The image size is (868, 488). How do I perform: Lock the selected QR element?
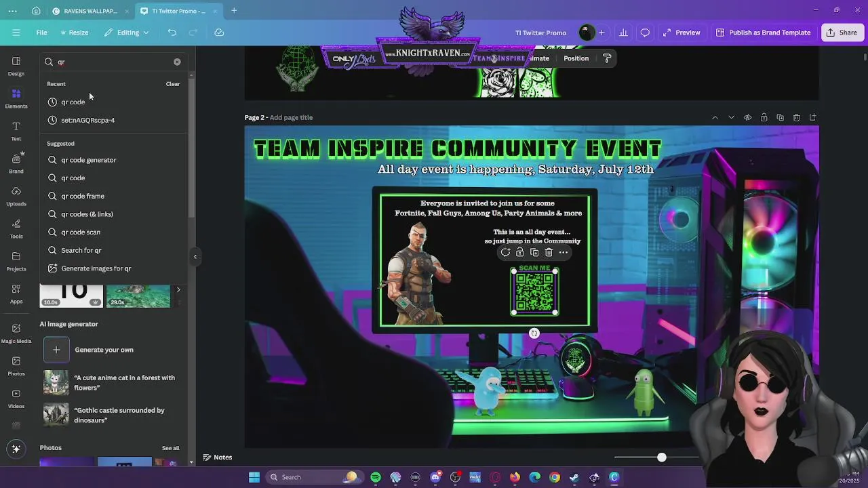point(519,252)
